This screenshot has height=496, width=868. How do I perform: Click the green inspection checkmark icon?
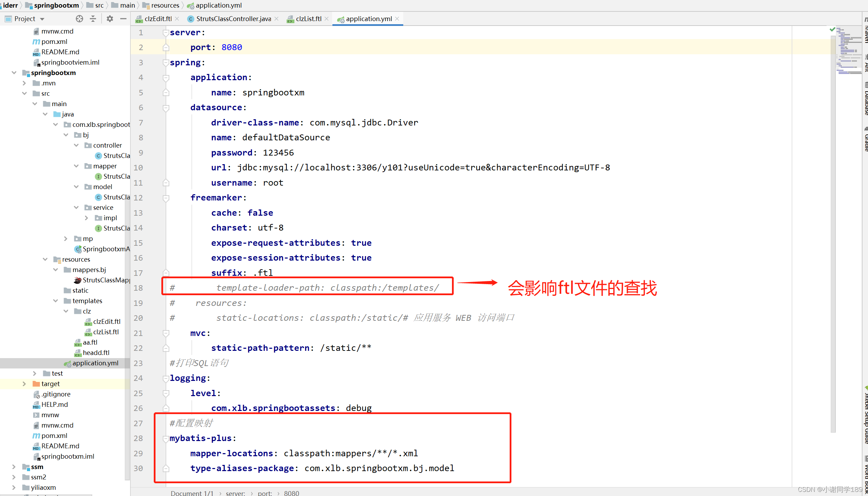point(832,29)
